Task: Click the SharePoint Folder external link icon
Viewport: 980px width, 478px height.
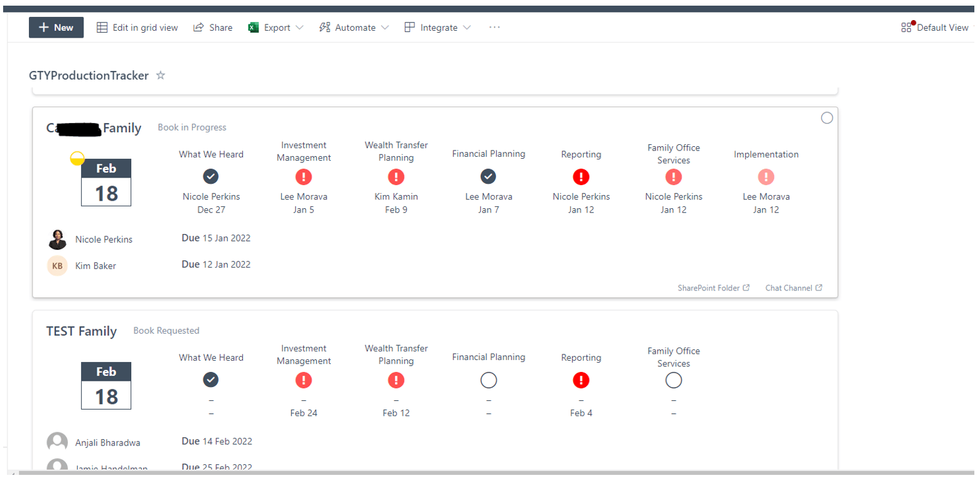Action: (x=746, y=288)
